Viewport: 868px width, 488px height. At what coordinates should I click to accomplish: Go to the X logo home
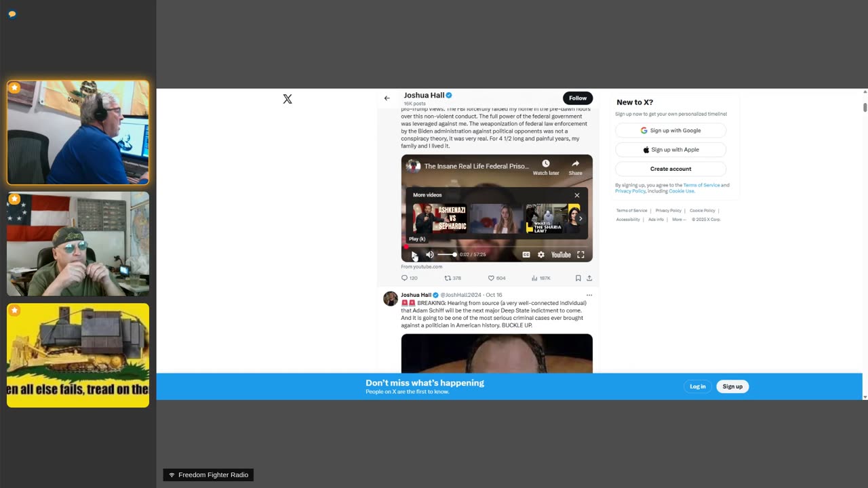[x=288, y=99]
